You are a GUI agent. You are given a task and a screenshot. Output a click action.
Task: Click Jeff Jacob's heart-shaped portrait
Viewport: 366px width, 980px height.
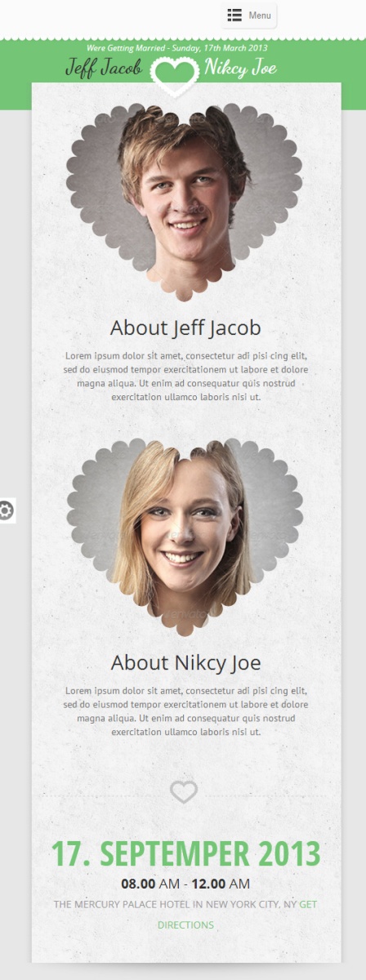click(x=184, y=200)
